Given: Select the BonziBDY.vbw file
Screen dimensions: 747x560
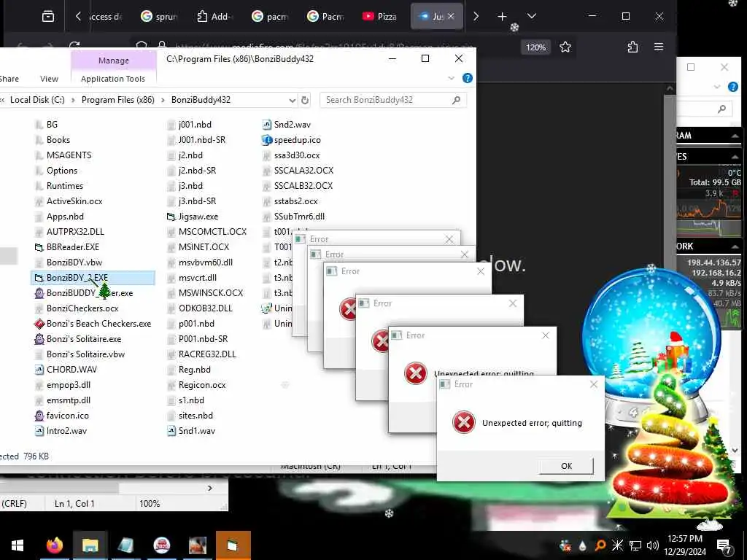Looking at the screenshot, I should click(68, 262).
